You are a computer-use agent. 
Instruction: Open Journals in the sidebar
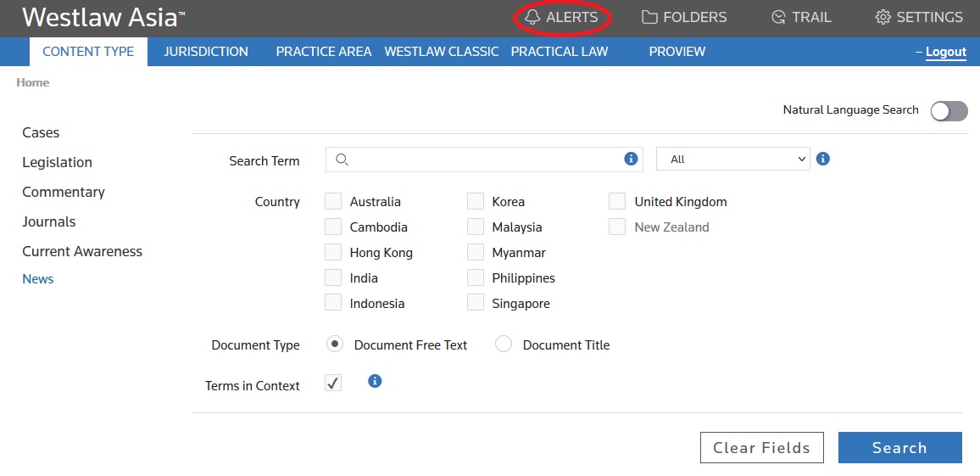click(x=49, y=221)
